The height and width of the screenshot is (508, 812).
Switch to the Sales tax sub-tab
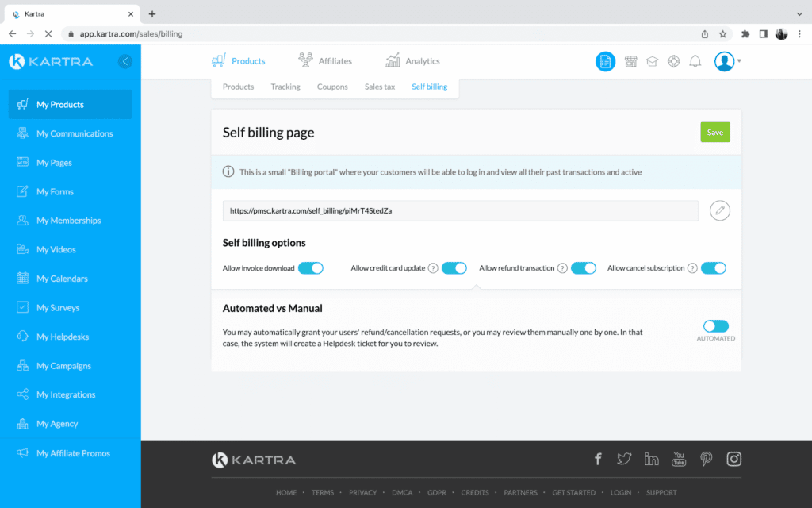click(380, 87)
